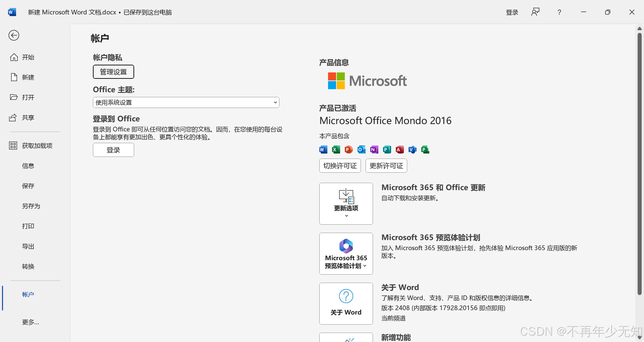
Task: Click the 开始 home icon in sidebar
Action: (14, 57)
